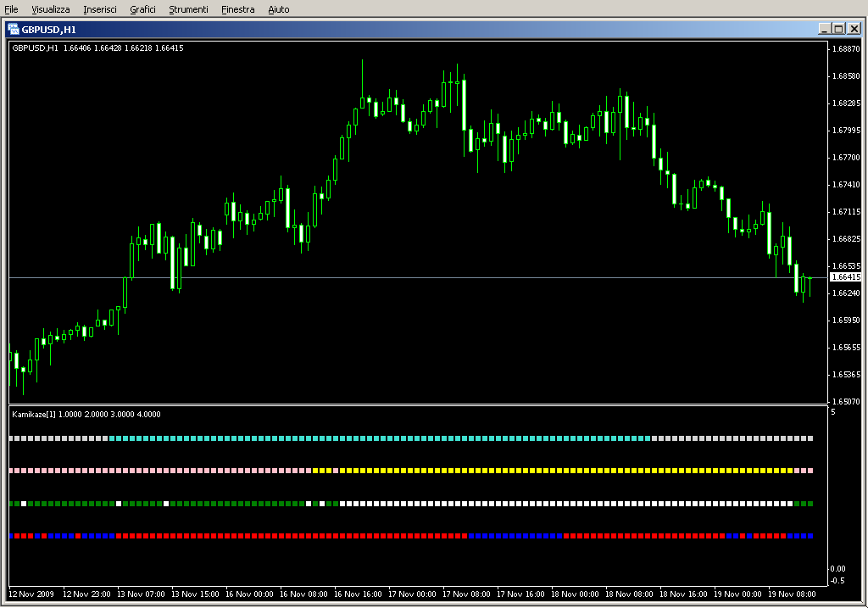The image size is (868, 608).
Task: Click the 16 Nov 00:00 time label
Action: tap(249, 594)
